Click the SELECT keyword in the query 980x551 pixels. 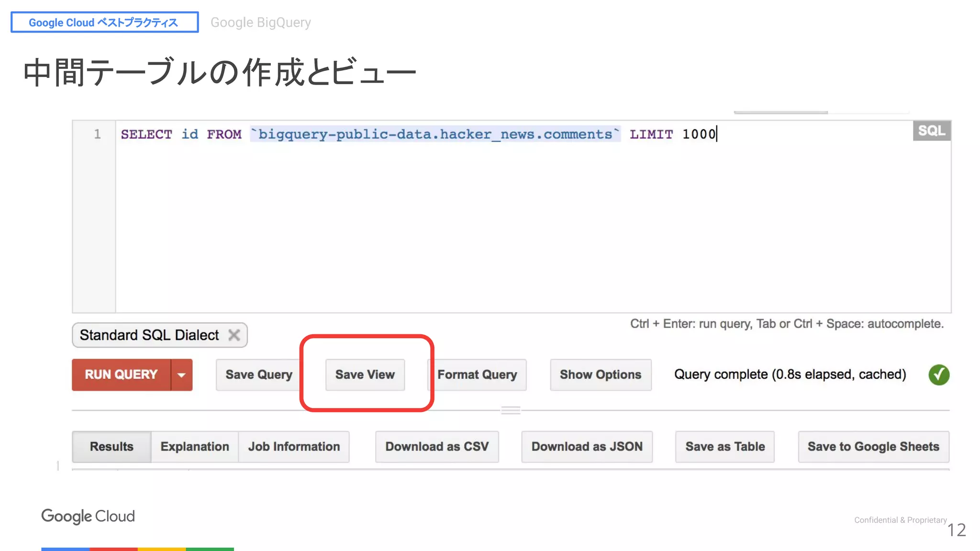coord(146,134)
